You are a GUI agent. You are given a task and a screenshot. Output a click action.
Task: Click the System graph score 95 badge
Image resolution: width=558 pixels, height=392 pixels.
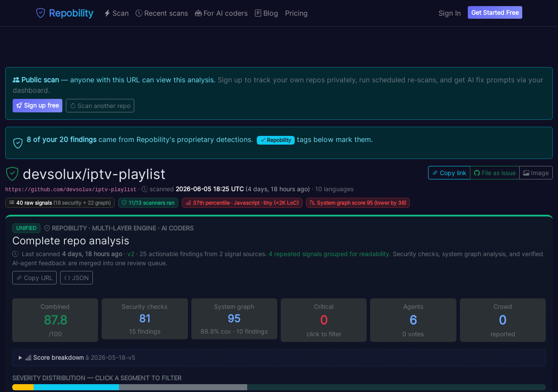pyautogui.click(x=358, y=203)
